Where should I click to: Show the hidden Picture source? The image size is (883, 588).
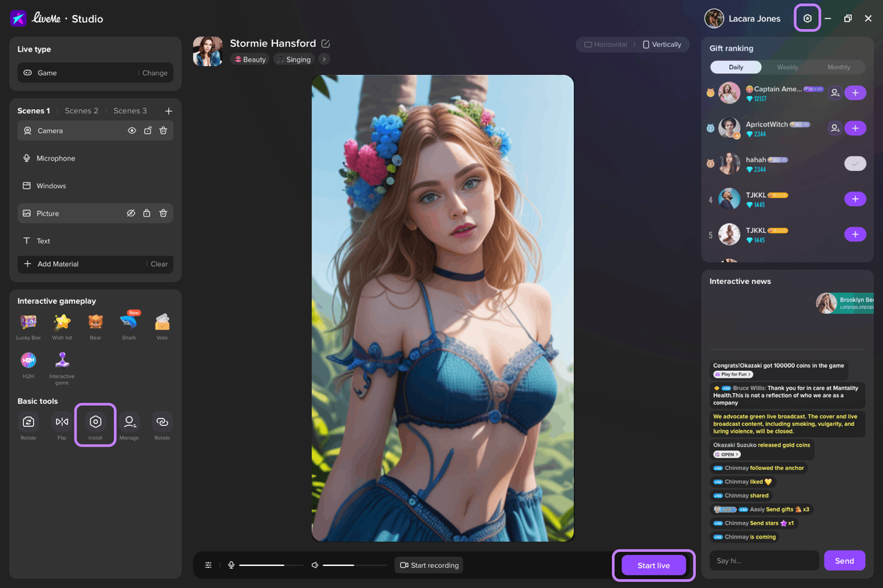click(130, 214)
